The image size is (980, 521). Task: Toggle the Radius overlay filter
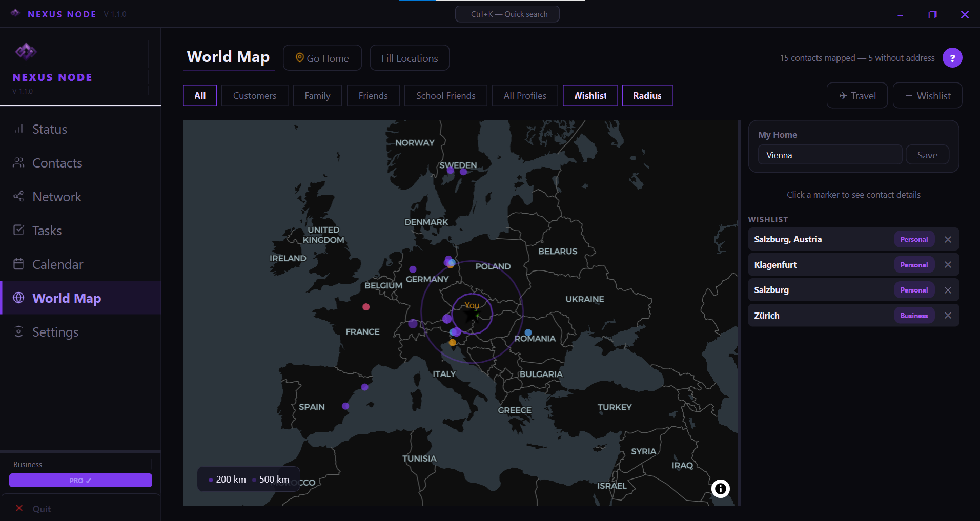647,95
